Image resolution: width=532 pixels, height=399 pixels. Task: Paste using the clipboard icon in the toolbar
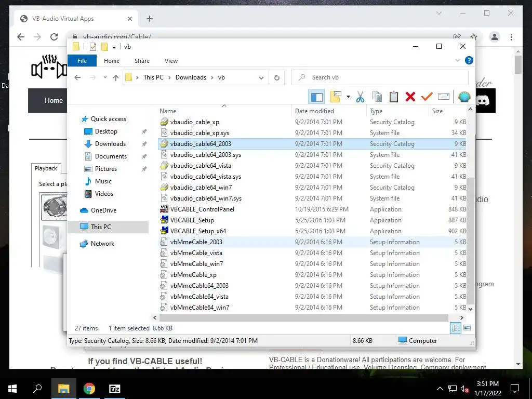394,97
